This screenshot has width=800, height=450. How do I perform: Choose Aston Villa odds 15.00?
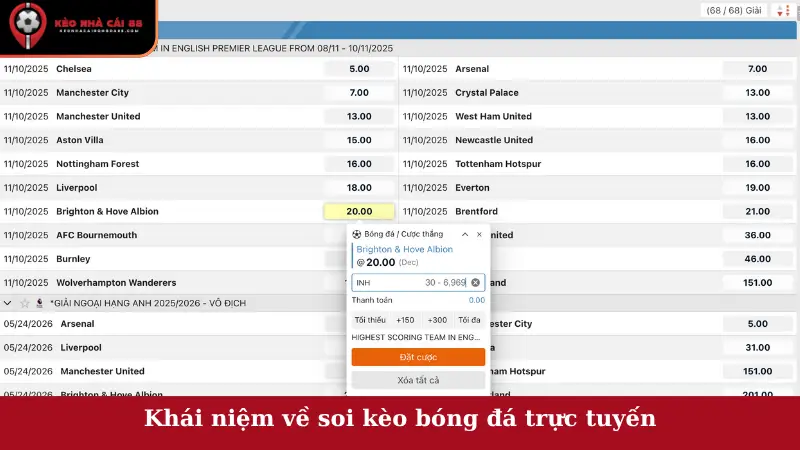pyautogui.click(x=359, y=140)
